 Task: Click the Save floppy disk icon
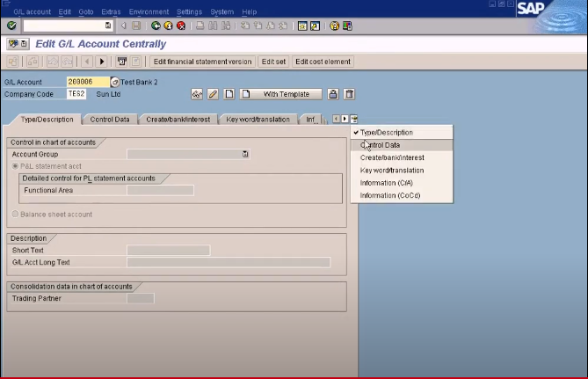point(136,26)
